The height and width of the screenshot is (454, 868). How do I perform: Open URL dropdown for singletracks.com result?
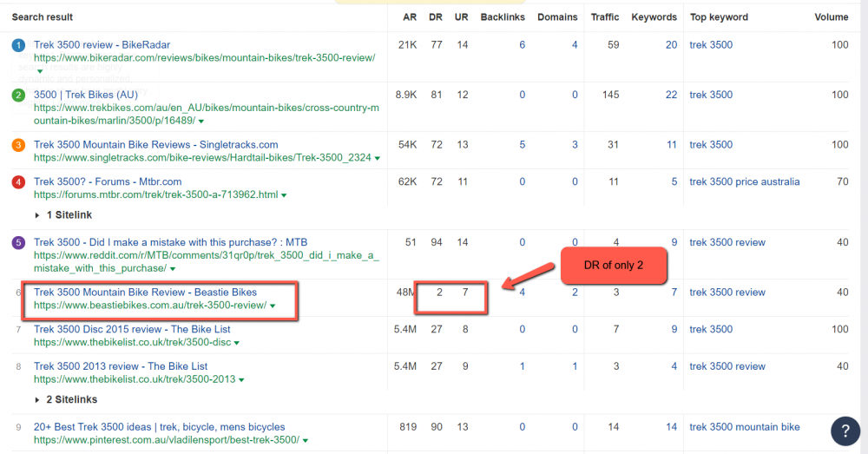click(378, 158)
